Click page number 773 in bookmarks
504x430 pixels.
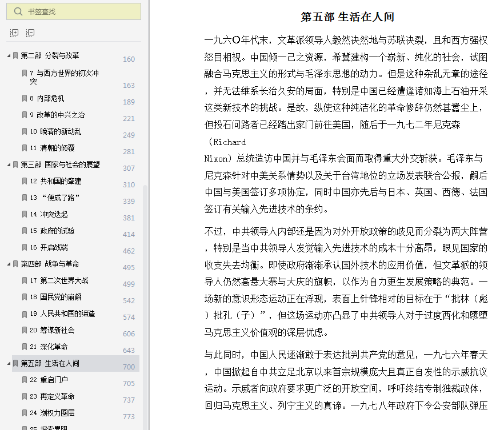[x=129, y=416]
